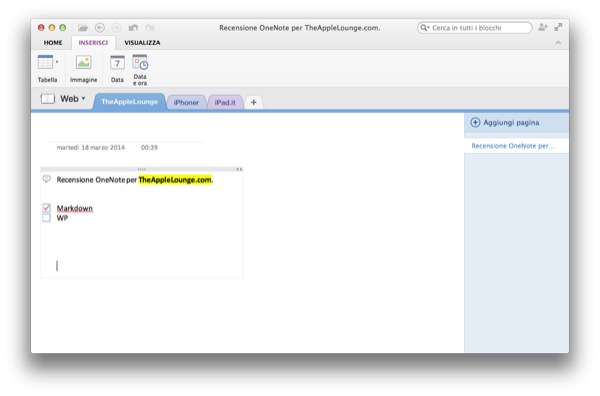Switch to iPhoner section tab
Image resolution: width=600 pixels, height=396 pixels.
tap(186, 103)
